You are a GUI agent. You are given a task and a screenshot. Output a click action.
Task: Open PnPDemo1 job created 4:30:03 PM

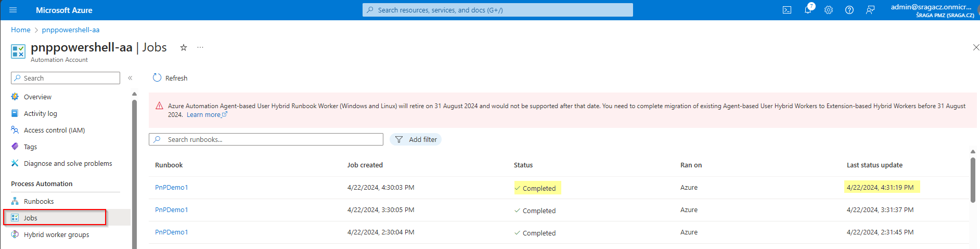tap(171, 187)
